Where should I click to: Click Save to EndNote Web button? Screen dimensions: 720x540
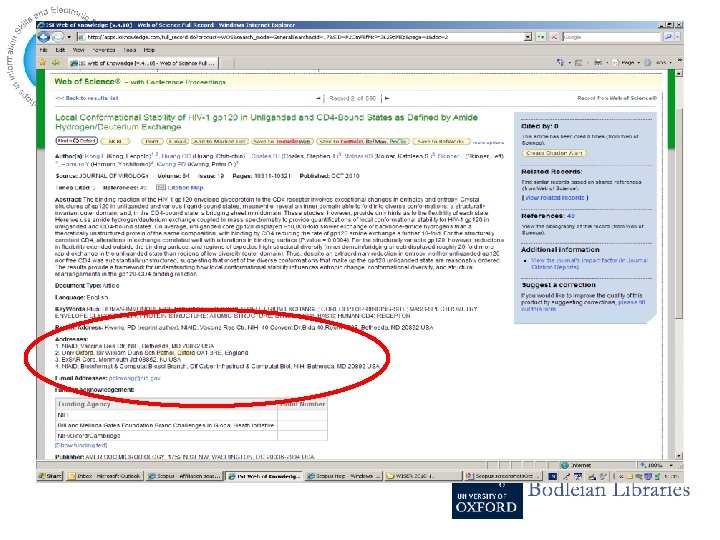(x=282, y=141)
